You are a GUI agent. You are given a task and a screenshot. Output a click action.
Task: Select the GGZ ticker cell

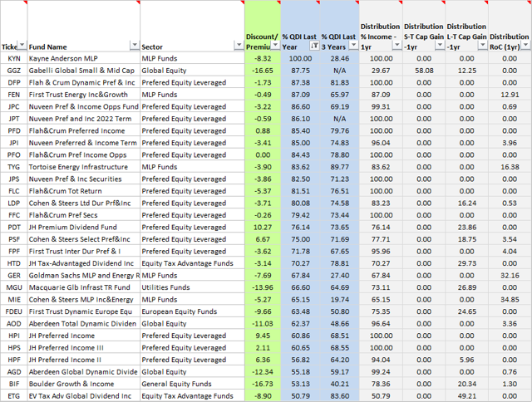[14, 71]
